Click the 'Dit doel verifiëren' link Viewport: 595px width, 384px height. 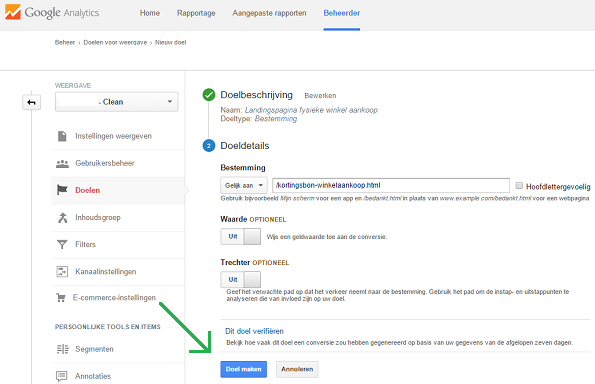coord(254,331)
